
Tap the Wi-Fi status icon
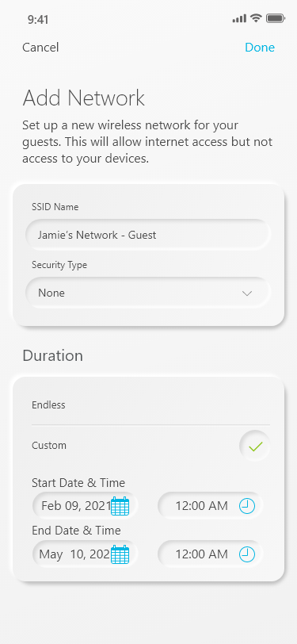[x=257, y=18]
